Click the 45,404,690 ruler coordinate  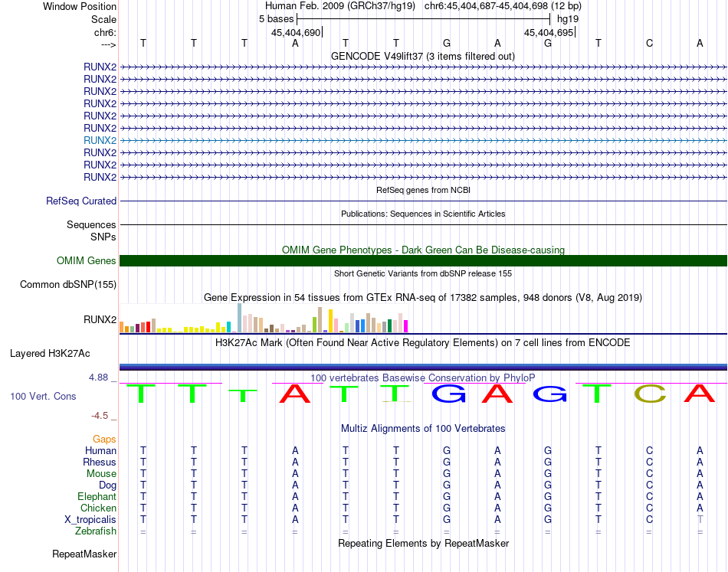click(296, 32)
